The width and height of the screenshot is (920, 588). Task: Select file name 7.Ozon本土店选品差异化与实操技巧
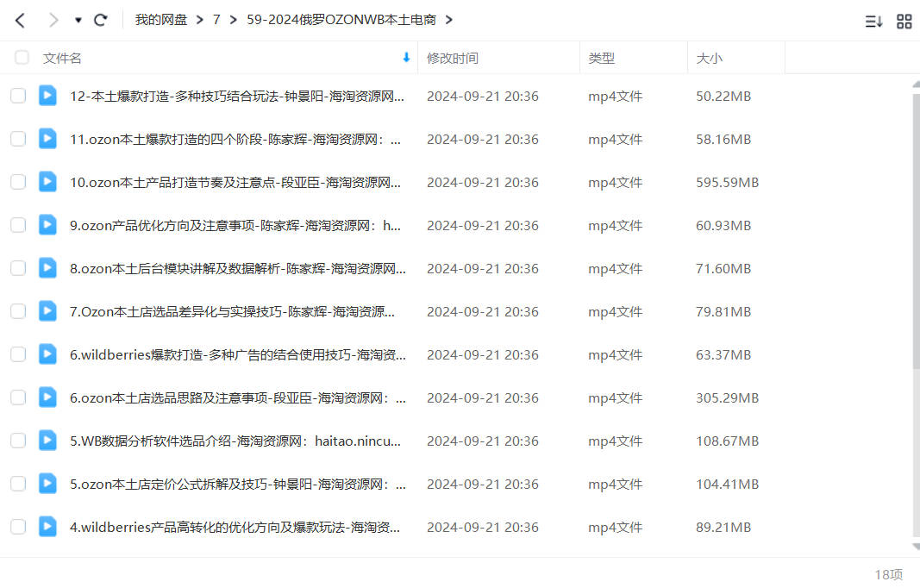(x=232, y=311)
